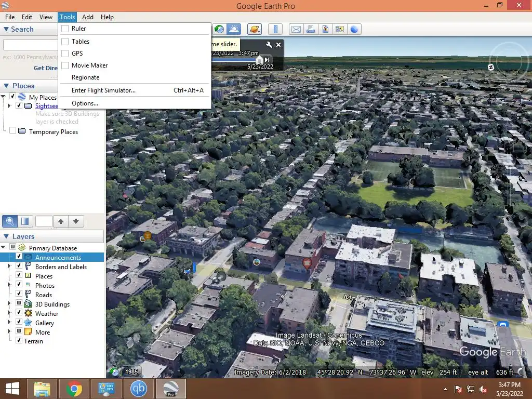This screenshot has width=532, height=399.
Task: Click the Control Panel taskbar icon
Action: coord(106,389)
